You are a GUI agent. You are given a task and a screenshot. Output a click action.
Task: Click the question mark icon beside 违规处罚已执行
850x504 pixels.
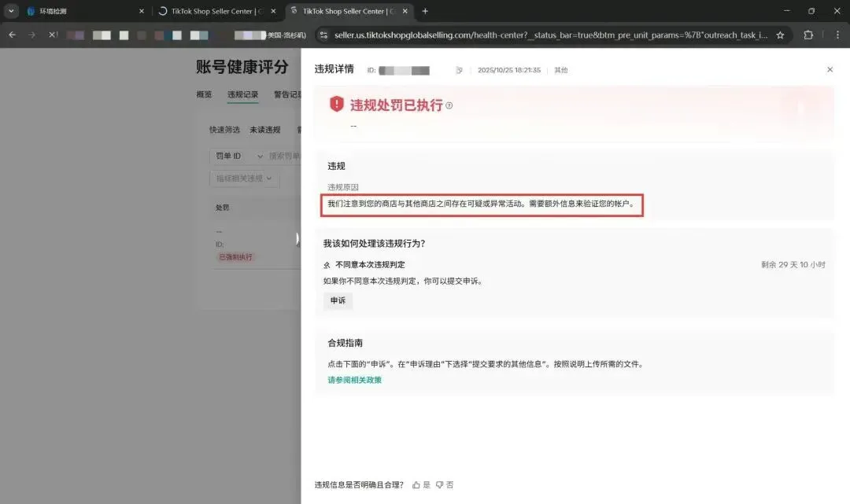[450, 104]
